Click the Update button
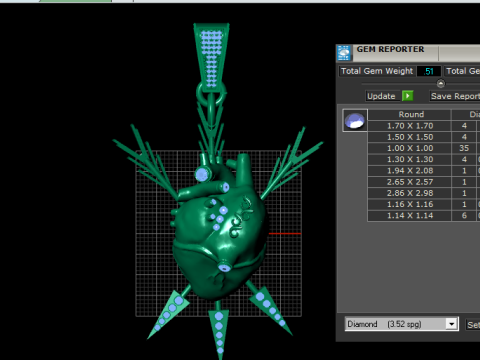 (x=381, y=96)
